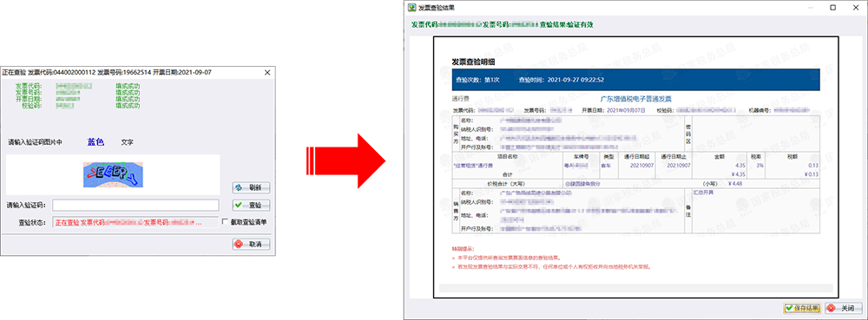
Task: Maximize the 发票查验结果 window
Action: pyautogui.click(x=833, y=8)
